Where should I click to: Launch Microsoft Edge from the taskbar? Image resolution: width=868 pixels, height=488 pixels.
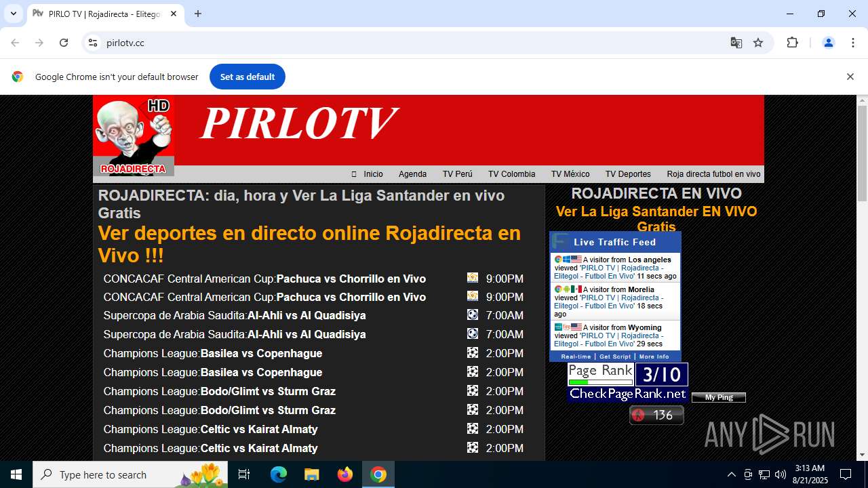(279, 474)
